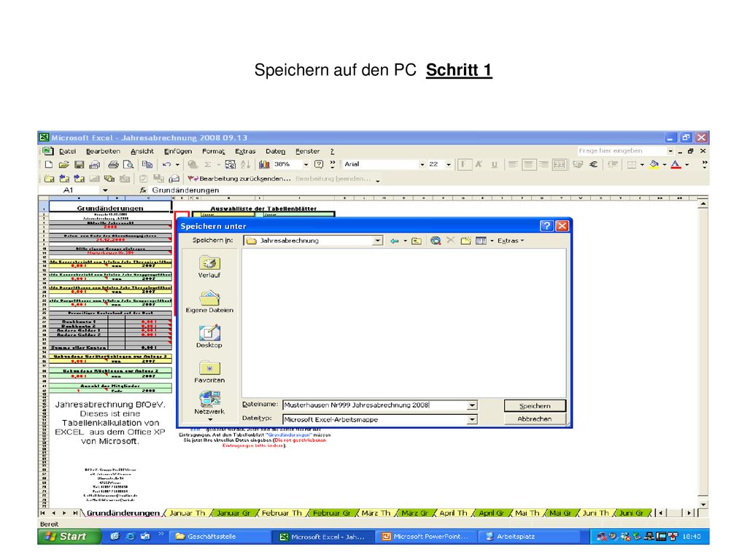Open Print Preview with the magnifier page icon
The height and width of the screenshot is (560, 747).
coord(128,164)
